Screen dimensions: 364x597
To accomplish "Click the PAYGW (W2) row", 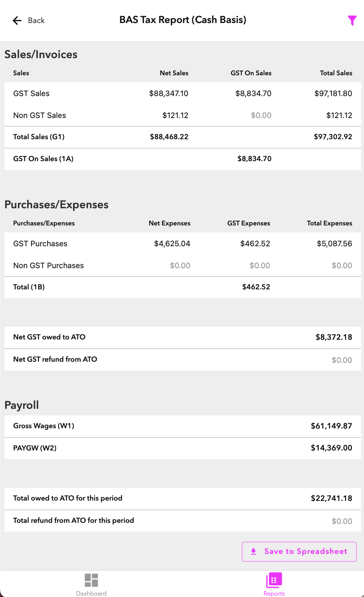I will 182,448.
